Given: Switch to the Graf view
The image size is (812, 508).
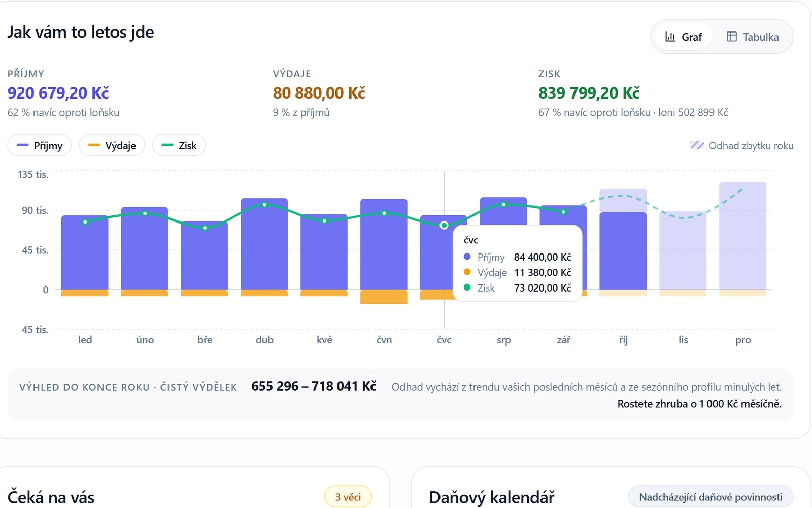Looking at the screenshot, I should [x=683, y=37].
